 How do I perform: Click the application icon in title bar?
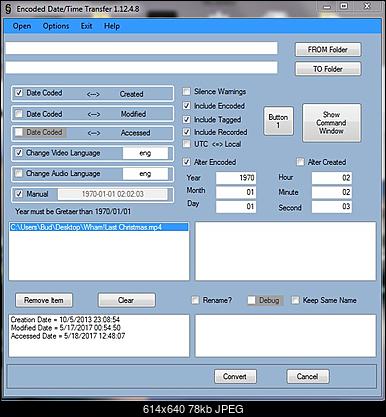tap(8, 9)
